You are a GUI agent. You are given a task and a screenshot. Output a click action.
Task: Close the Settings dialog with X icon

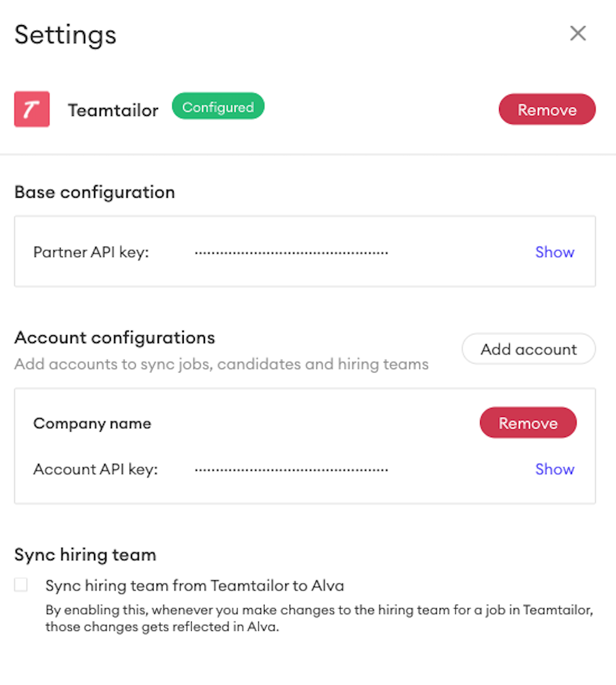coord(578,33)
